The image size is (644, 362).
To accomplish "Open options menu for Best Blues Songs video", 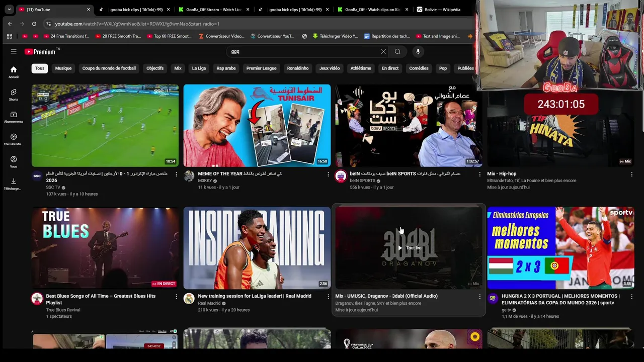I will (176, 297).
